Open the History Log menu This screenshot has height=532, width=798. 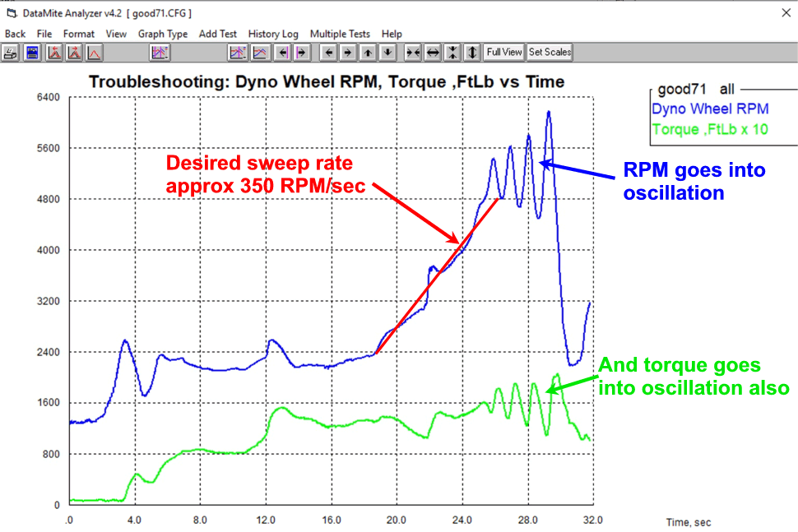coord(273,34)
